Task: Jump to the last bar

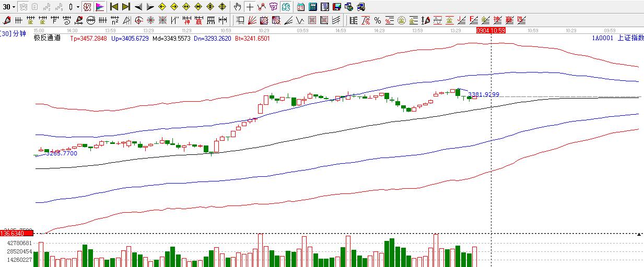Action: tap(126, 7)
